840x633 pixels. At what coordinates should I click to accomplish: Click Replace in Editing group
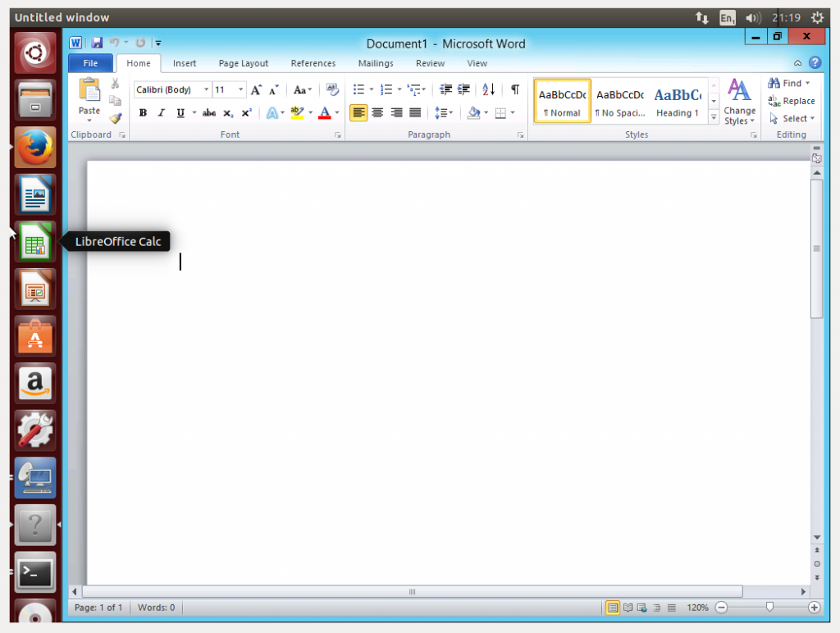792,101
